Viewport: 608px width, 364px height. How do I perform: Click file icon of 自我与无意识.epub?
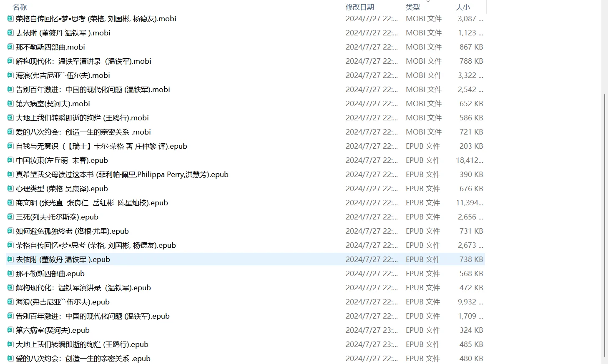pyautogui.click(x=10, y=146)
